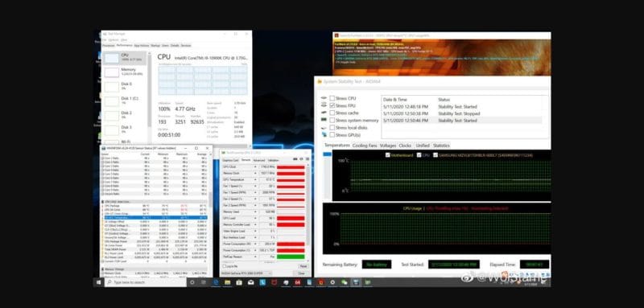
Task: Open the Options menu in Task Manager
Action: [114, 39]
